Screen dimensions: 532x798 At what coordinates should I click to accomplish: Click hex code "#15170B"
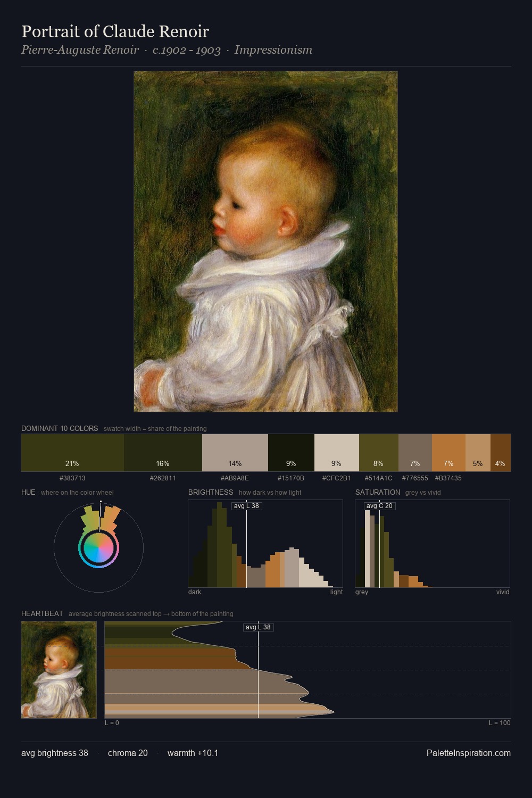coord(291,478)
